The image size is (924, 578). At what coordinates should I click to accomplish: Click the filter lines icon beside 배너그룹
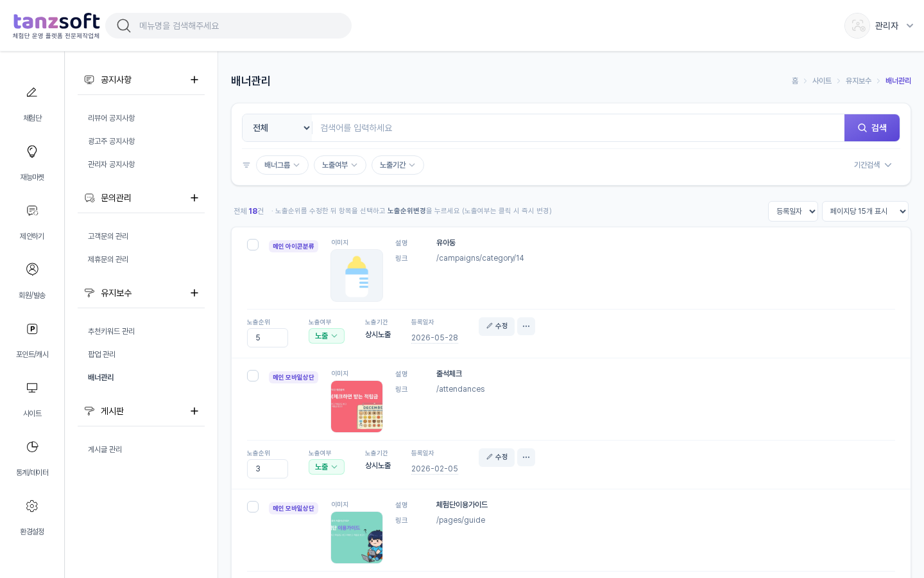pos(246,165)
